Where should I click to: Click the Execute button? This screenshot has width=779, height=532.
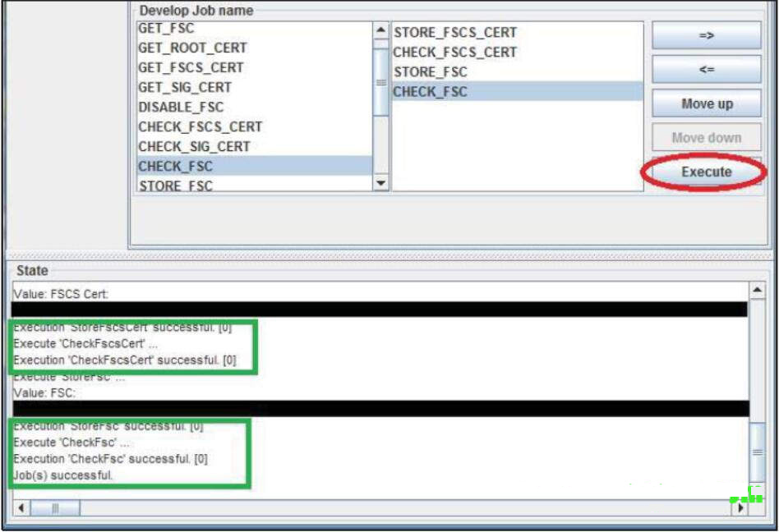pos(706,172)
